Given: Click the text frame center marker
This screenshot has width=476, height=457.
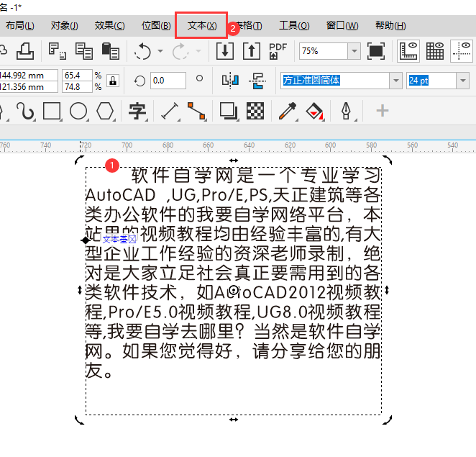Looking at the screenshot, I should [x=234, y=290].
